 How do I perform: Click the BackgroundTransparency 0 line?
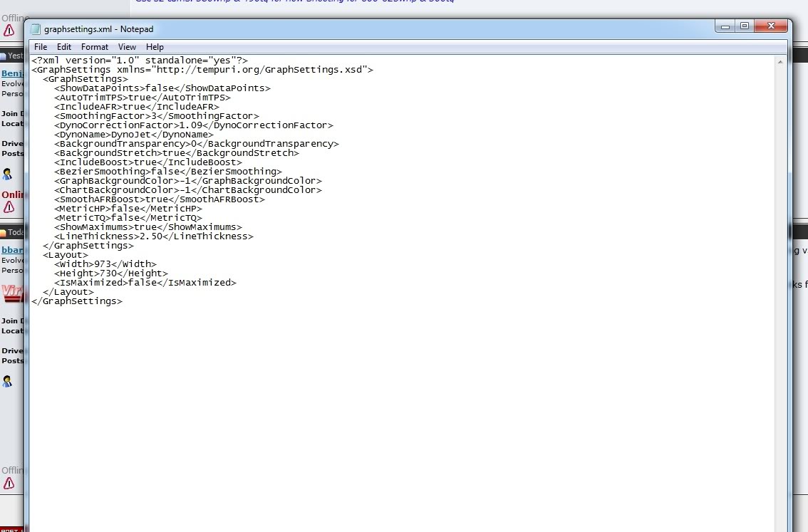coord(197,144)
